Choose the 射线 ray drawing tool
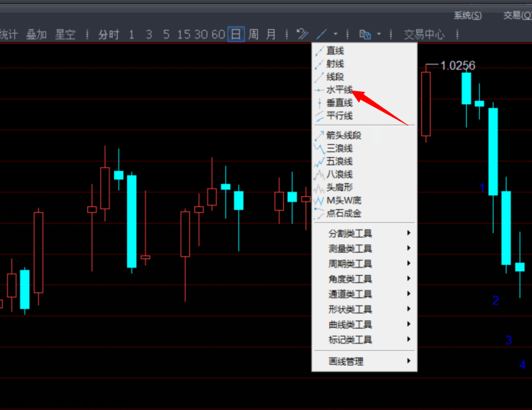The width and height of the screenshot is (532, 410). pyautogui.click(x=335, y=64)
